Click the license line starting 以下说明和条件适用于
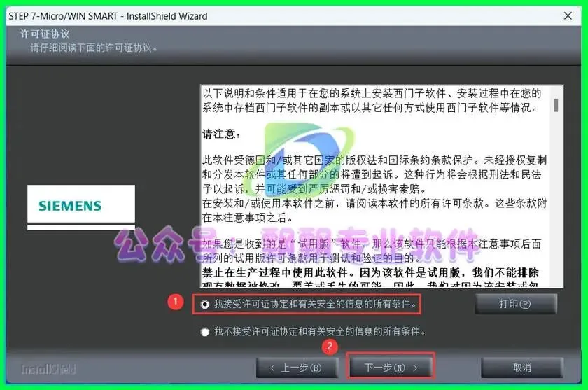The width and height of the screenshot is (588, 390). pos(372,93)
